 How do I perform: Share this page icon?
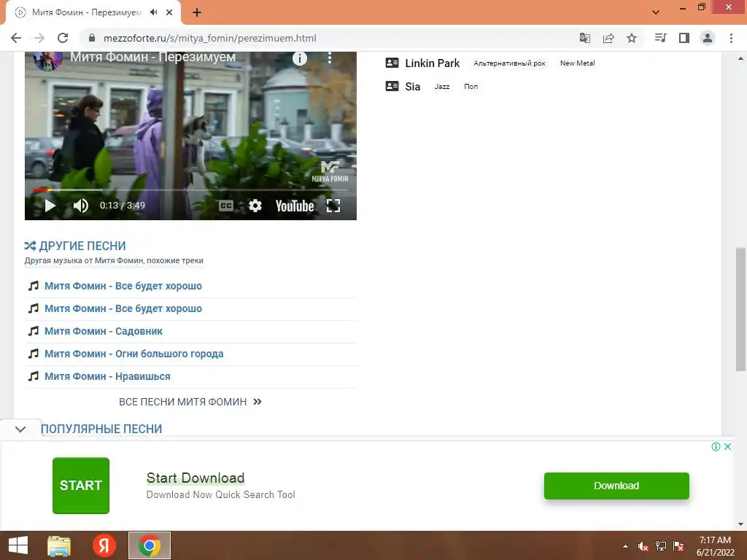[x=608, y=38]
